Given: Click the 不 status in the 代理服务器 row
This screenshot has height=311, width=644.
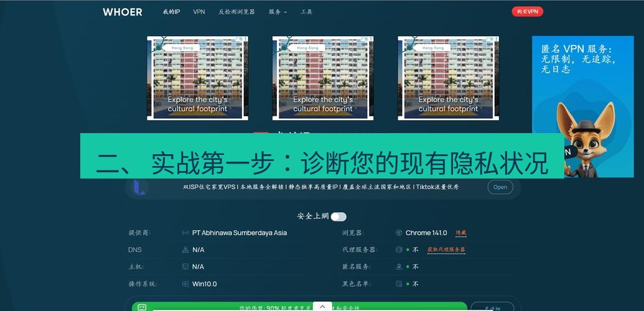Looking at the screenshot, I should tap(415, 250).
